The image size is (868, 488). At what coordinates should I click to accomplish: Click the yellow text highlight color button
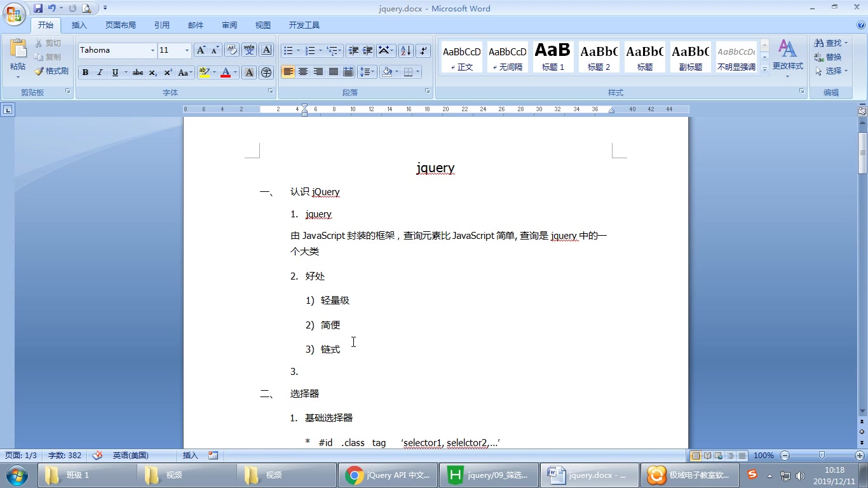[203, 72]
